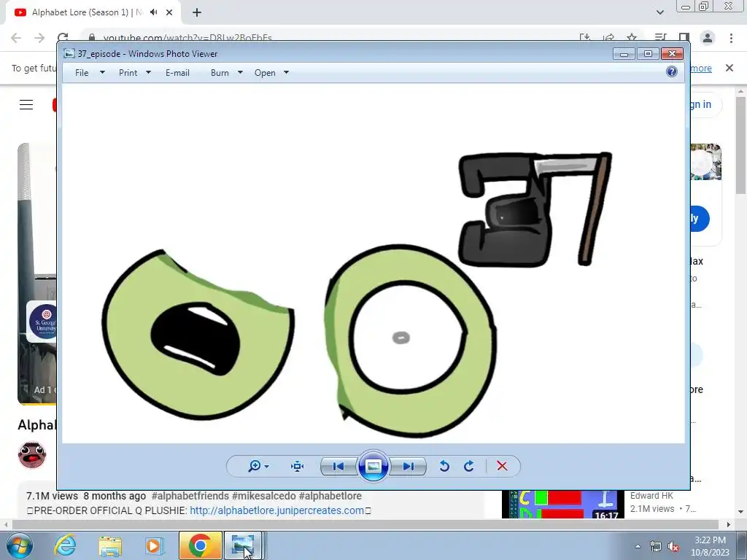Open the zoom magnifier control in Photo Viewer
This screenshot has width=747, height=560.
(255, 466)
